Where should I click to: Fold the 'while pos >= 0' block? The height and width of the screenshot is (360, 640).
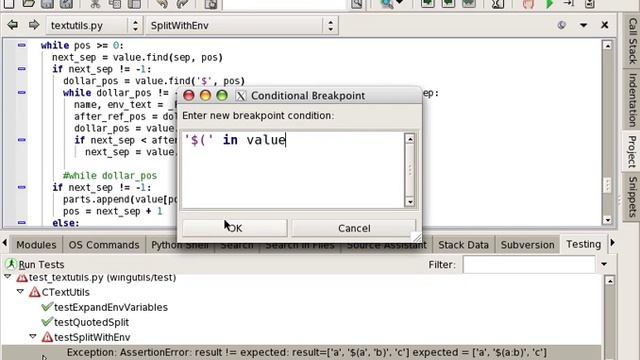[22, 45]
